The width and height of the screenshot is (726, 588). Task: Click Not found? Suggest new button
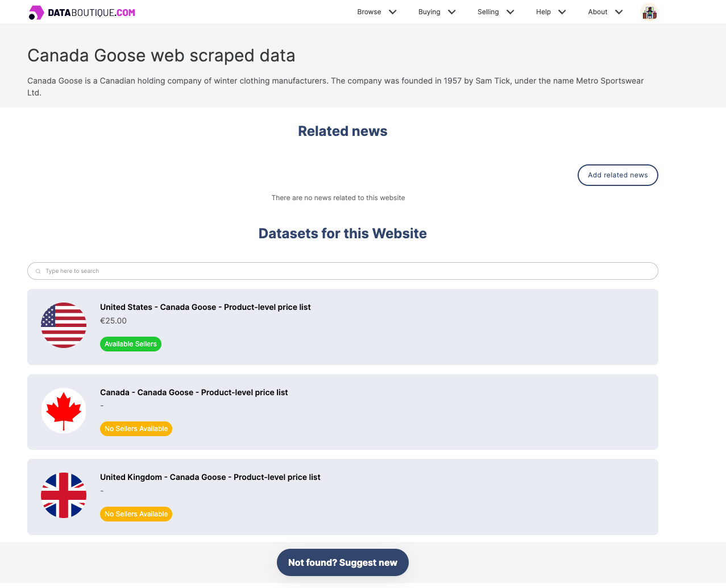343,562
